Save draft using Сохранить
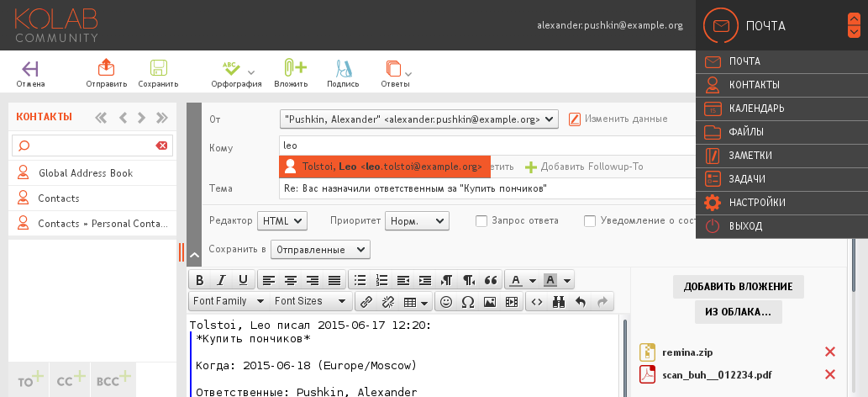 (158, 74)
